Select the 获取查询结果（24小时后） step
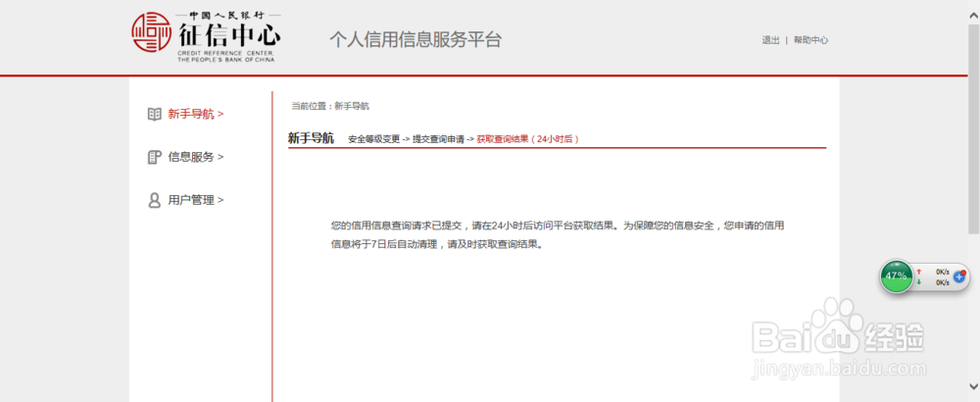Image resolution: width=980 pixels, height=402 pixels. tap(527, 139)
